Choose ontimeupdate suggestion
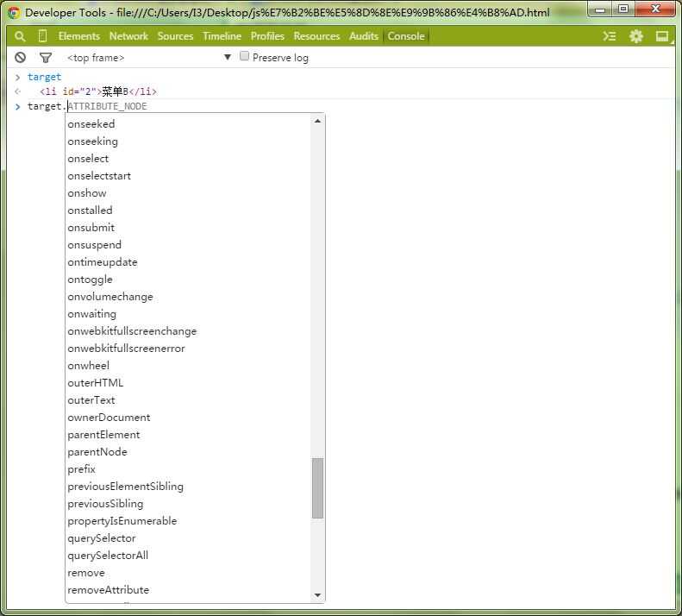 pos(103,262)
